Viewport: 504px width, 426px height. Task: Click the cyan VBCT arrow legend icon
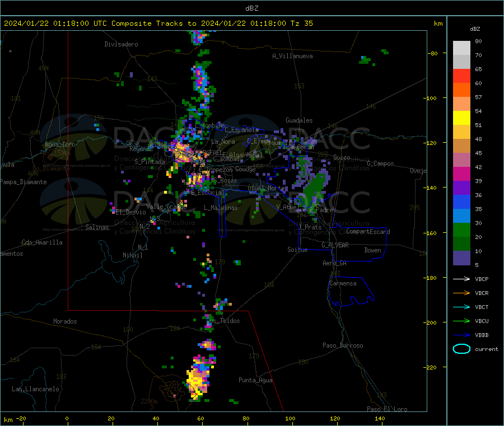coord(461,307)
